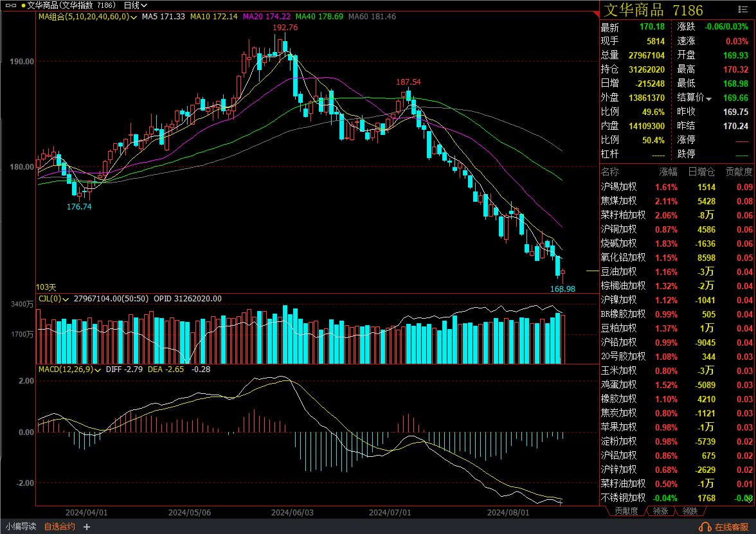Switch to the 领跌 tab
The image size is (756, 534).
pos(690,512)
